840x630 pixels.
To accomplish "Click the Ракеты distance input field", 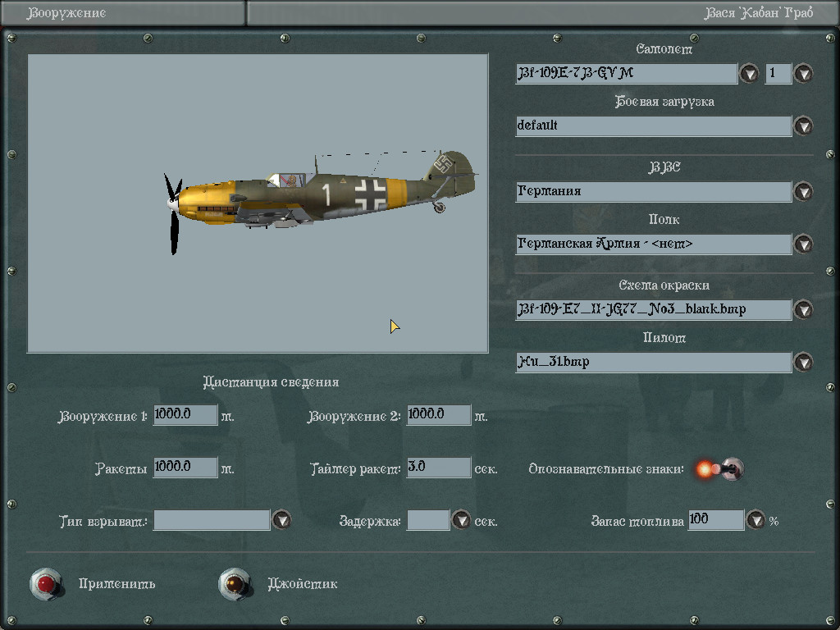I will [x=185, y=467].
